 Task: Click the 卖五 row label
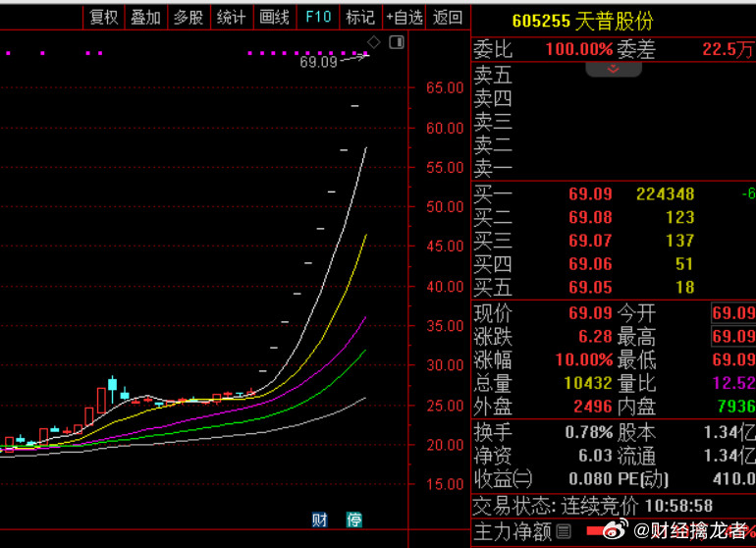[x=492, y=75]
